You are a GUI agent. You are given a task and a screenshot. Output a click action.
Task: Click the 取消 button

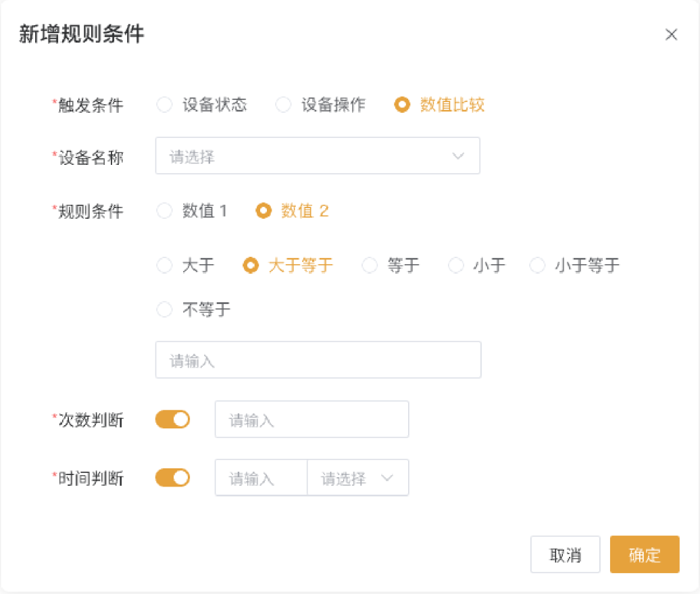point(566,555)
